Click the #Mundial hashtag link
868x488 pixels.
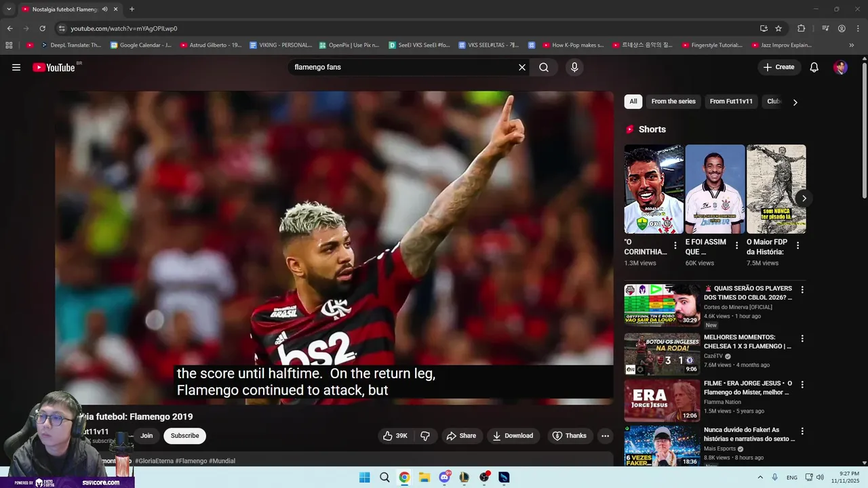pos(222,461)
